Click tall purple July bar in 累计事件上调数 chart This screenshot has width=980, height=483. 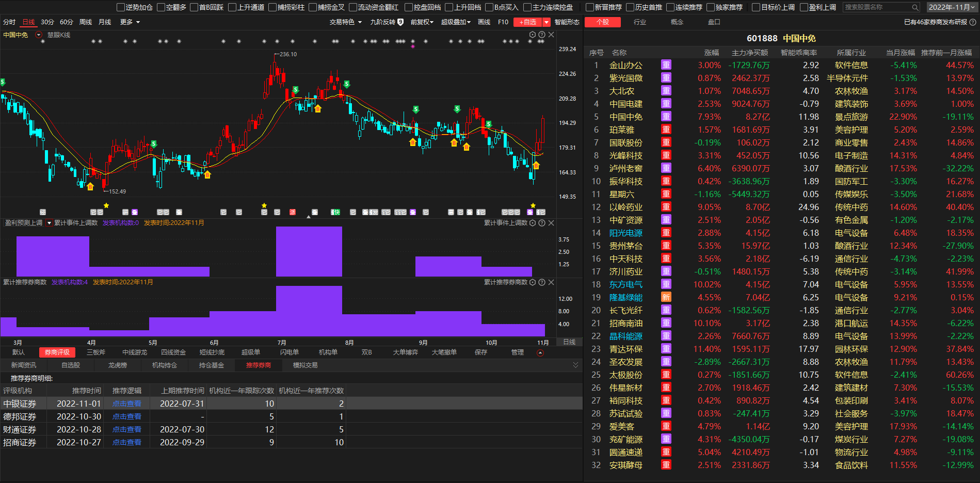coord(309,251)
